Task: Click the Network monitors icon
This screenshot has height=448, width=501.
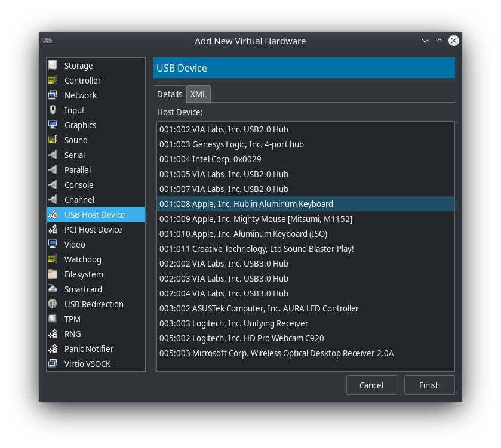Action: pos(53,95)
